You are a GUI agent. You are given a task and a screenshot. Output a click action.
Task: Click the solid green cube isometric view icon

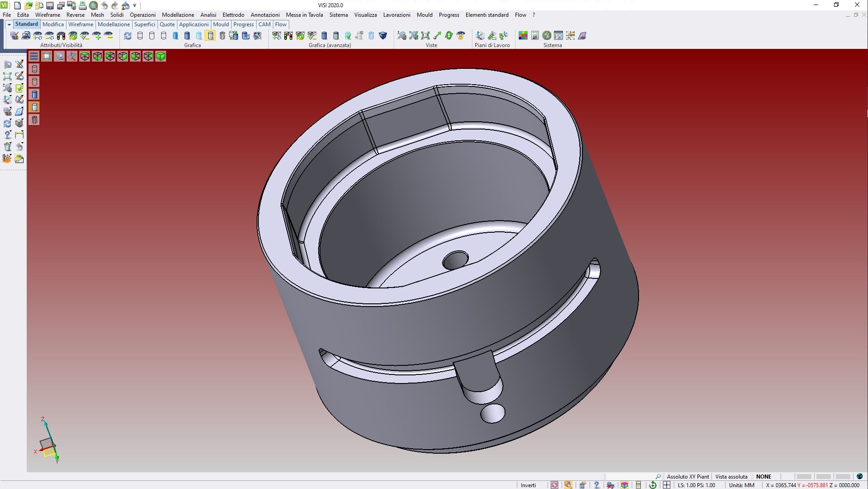[161, 56]
